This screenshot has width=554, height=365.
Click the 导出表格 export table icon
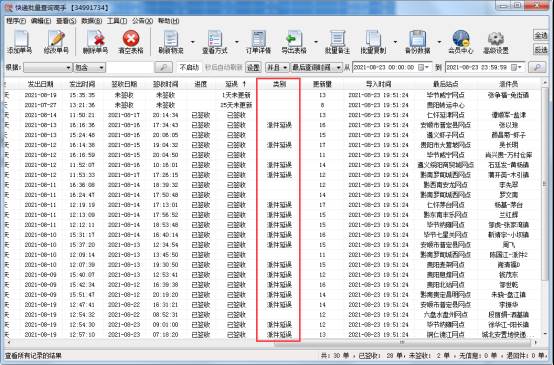(x=294, y=39)
